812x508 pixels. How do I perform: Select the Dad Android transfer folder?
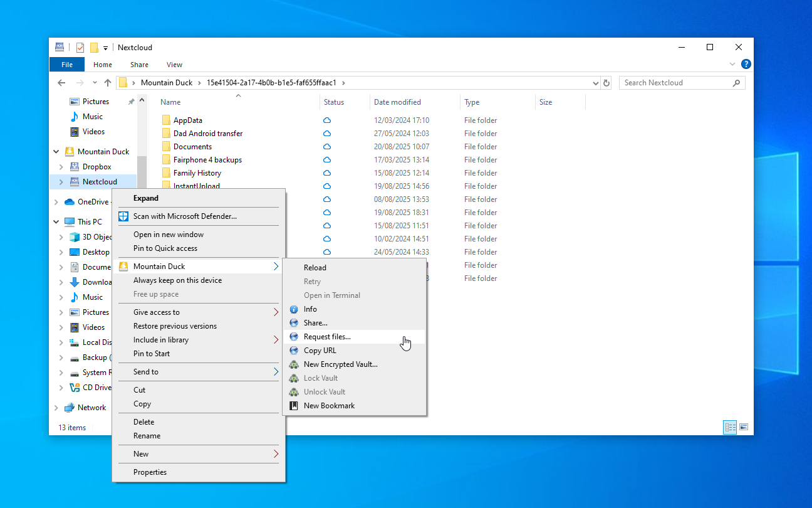point(208,134)
